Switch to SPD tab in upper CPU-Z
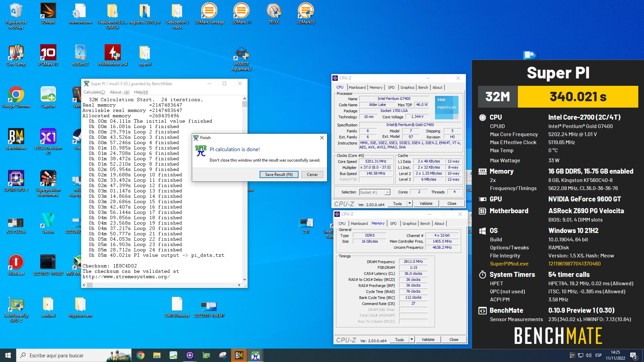 (x=391, y=87)
